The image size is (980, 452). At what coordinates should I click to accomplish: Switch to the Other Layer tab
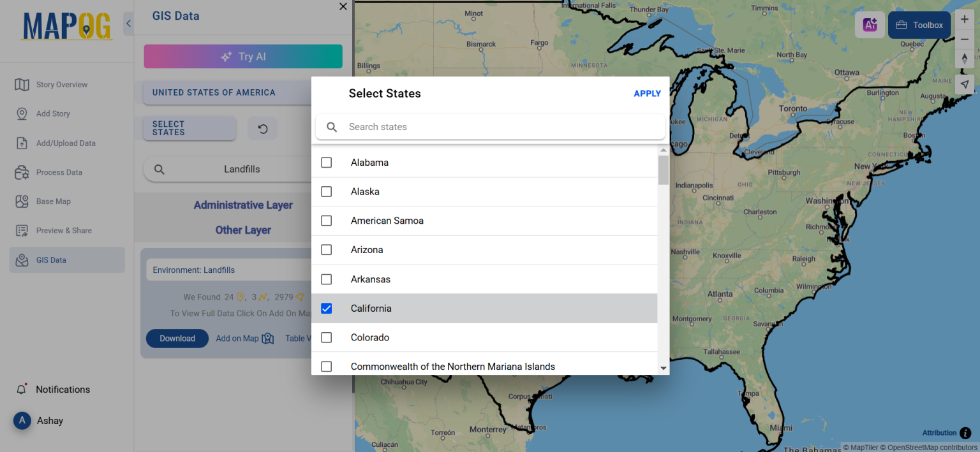click(x=243, y=230)
